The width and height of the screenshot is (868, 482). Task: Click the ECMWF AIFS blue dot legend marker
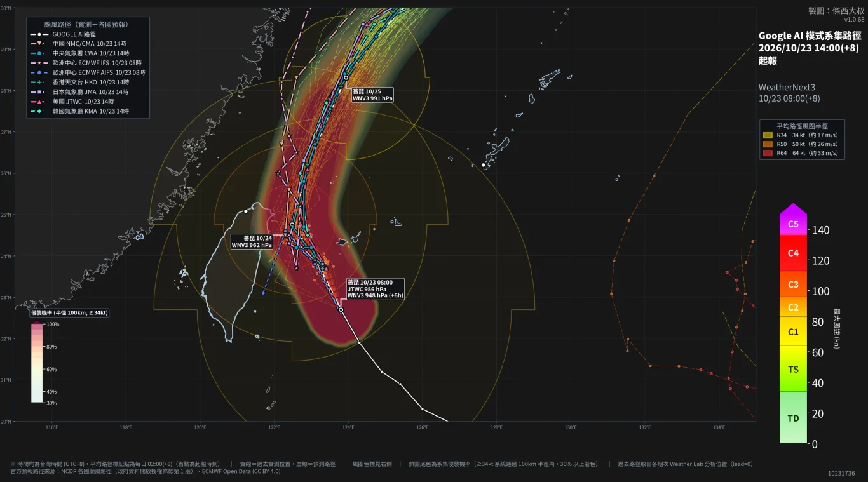pos(39,72)
